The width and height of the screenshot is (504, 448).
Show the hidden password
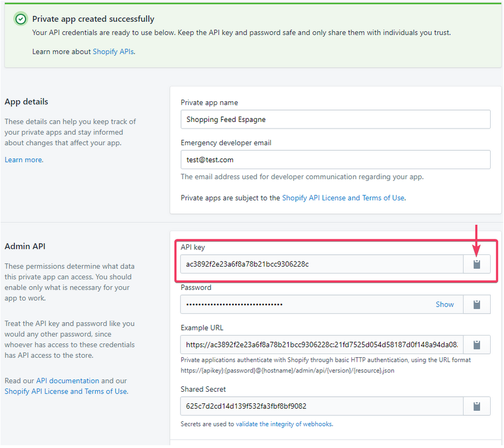click(x=444, y=304)
